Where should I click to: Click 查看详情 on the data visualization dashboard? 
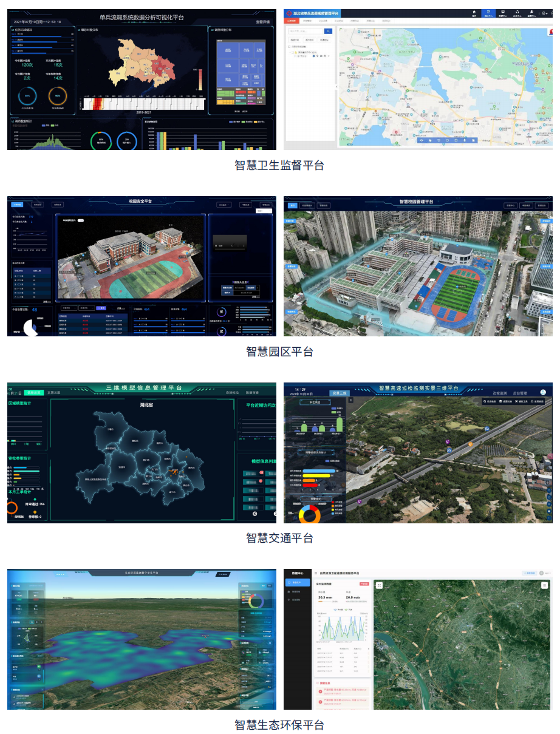pos(264,21)
